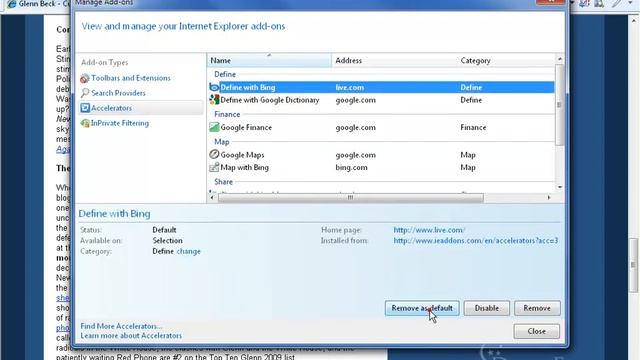
Task: Collapse the Share group header
Action: coord(223,182)
